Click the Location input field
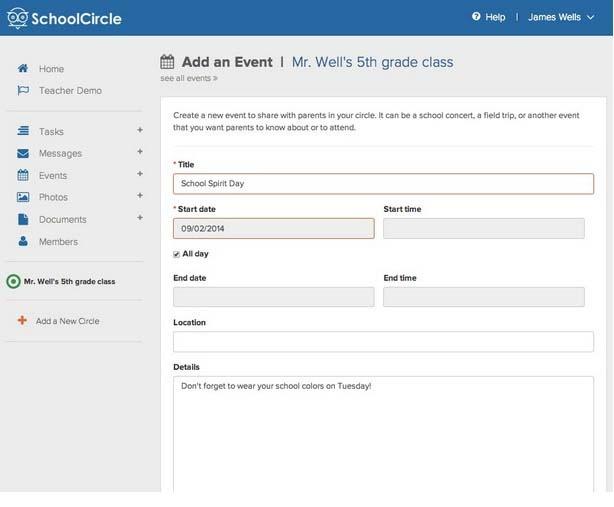 pos(383,342)
